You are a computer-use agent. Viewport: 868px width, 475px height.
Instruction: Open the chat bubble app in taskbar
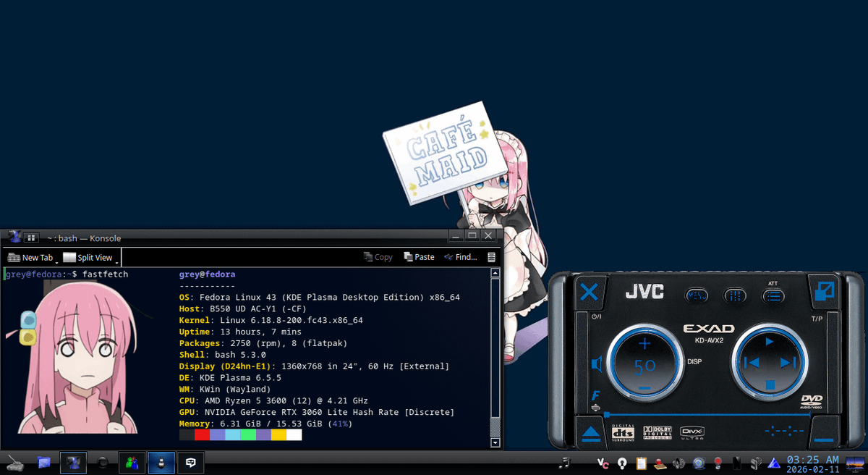[x=191, y=462]
